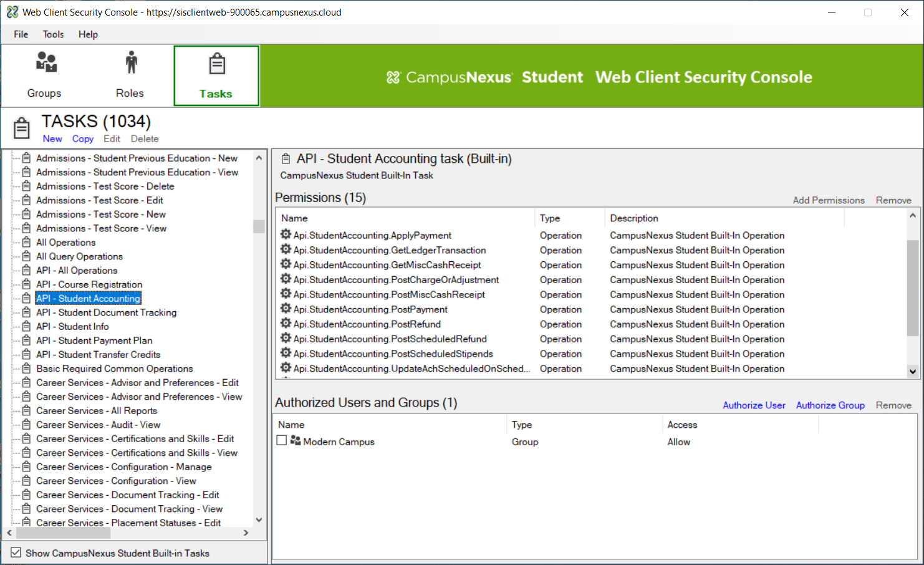
Task: Click the New task link
Action: tap(52, 138)
